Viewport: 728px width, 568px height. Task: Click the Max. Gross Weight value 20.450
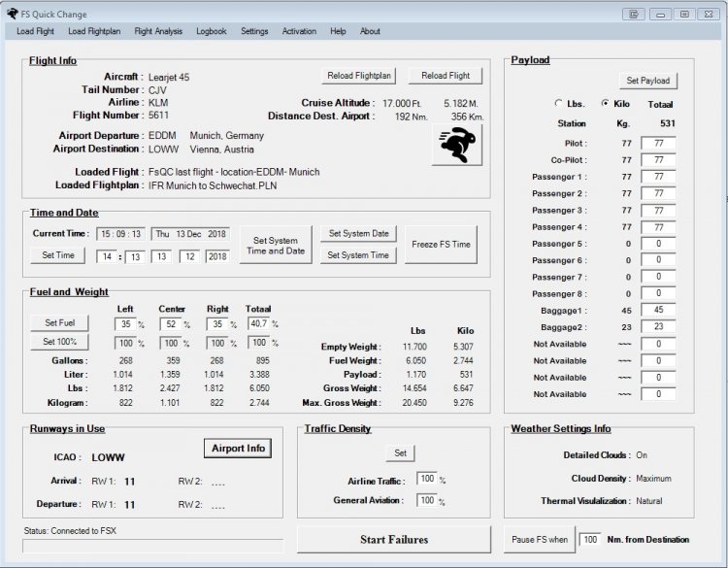[x=414, y=403]
